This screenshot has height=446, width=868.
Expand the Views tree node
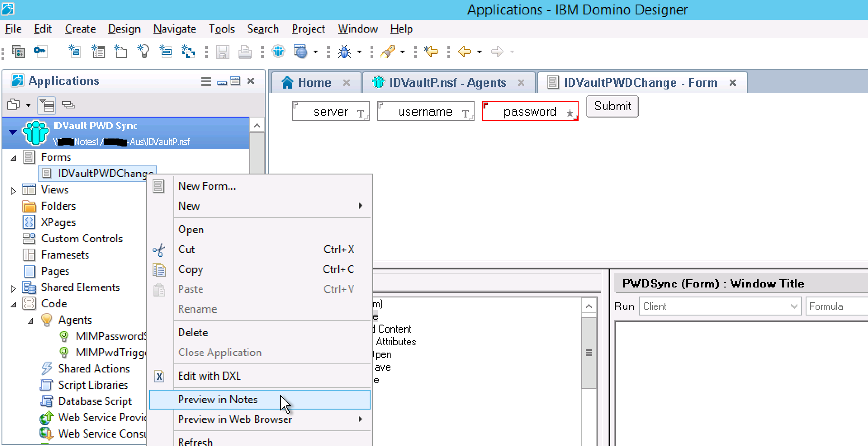tap(14, 191)
